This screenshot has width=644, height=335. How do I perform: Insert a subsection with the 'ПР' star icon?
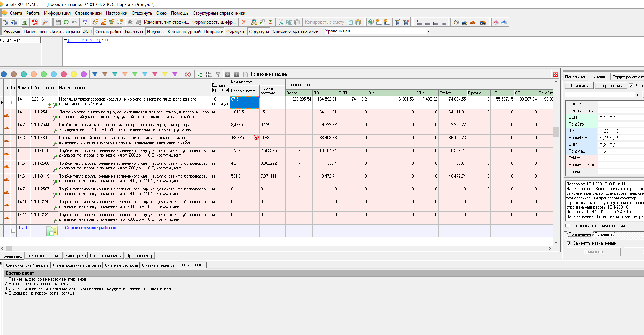387,22
